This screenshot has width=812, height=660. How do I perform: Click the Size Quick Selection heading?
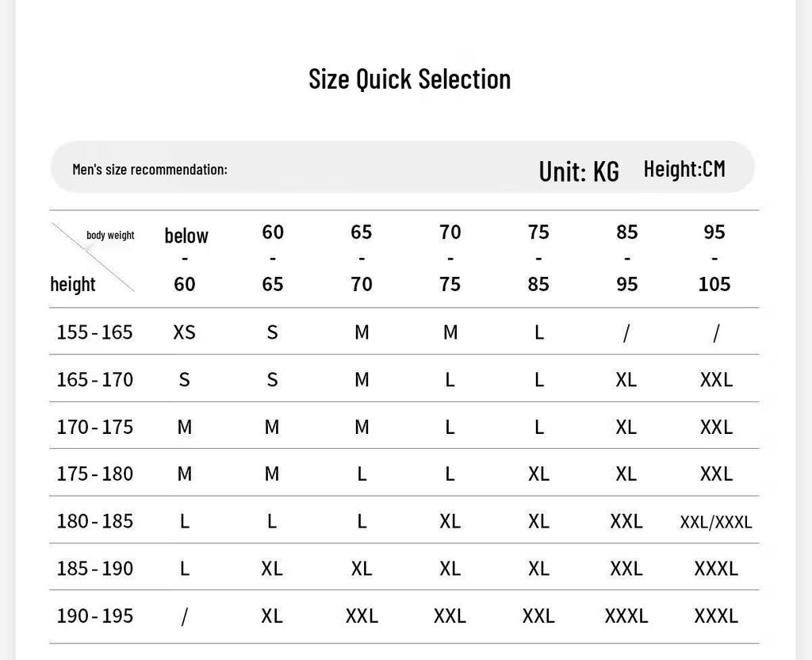click(x=410, y=79)
